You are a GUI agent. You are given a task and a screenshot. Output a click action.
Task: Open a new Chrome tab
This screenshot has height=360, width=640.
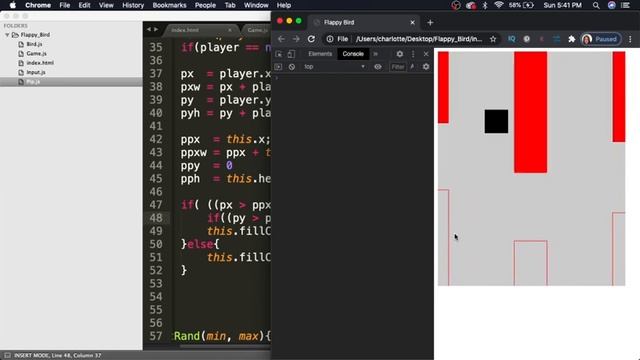[430, 22]
